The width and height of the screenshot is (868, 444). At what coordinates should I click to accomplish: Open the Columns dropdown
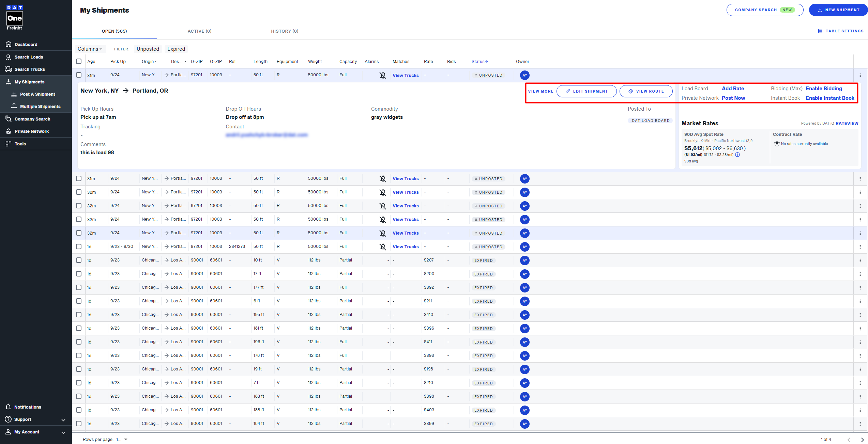tap(90, 49)
